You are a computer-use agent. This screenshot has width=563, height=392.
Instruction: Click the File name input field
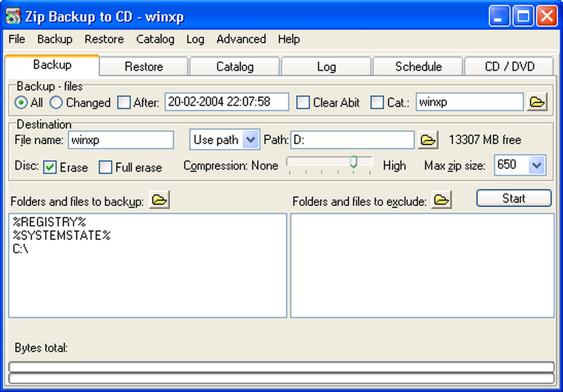pyautogui.click(x=121, y=140)
